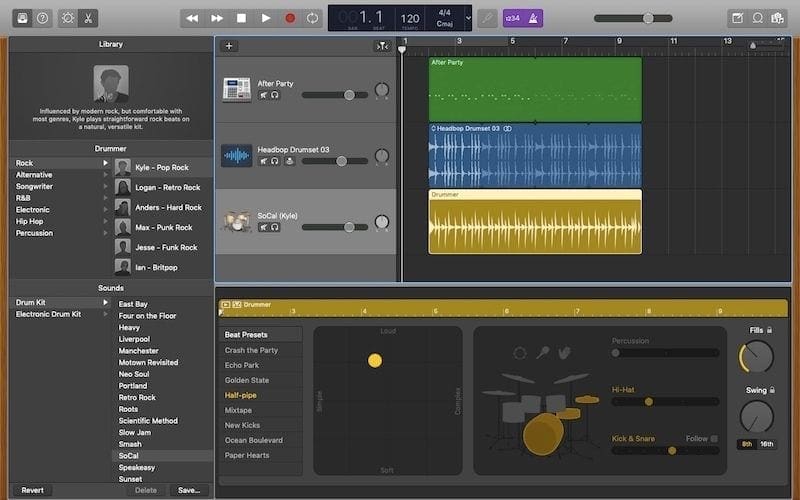800x500 pixels.
Task: Mute the After Party track
Action: point(263,95)
